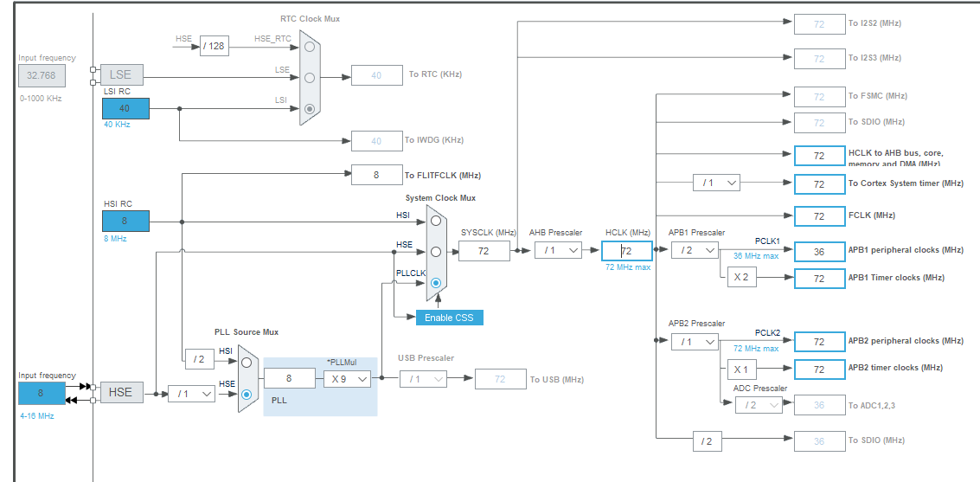Click the LSE input frequency 32.768 field
Viewport: 980px width, 482px height.
click(x=42, y=76)
